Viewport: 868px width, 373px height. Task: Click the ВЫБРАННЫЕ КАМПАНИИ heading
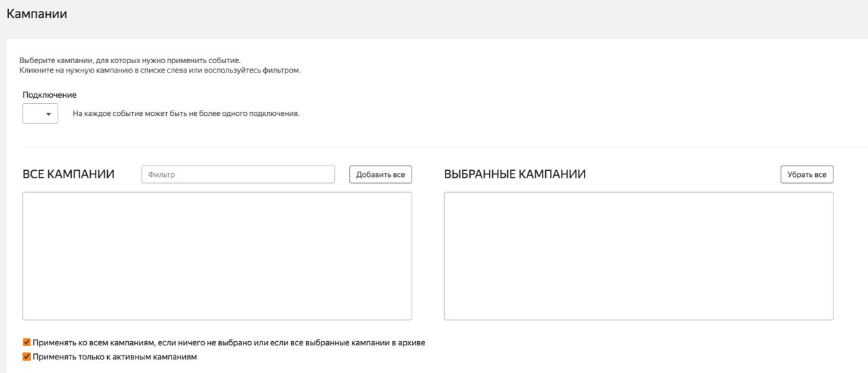pyautogui.click(x=515, y=174)
